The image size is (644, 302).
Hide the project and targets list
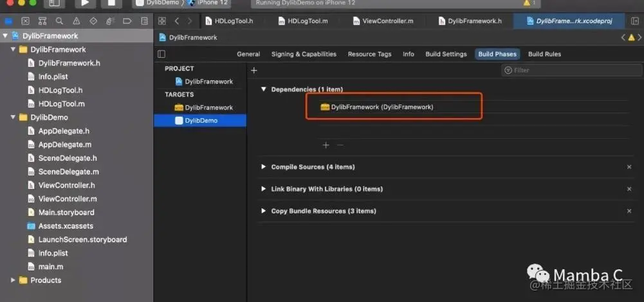[161, 54]
